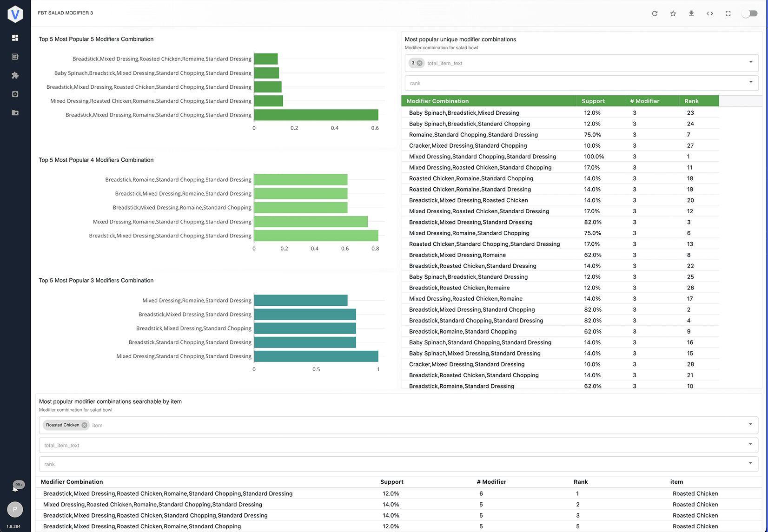Sort bottom table by item column
Viewport: 768px width, 532px height.
tap(676, 482)
